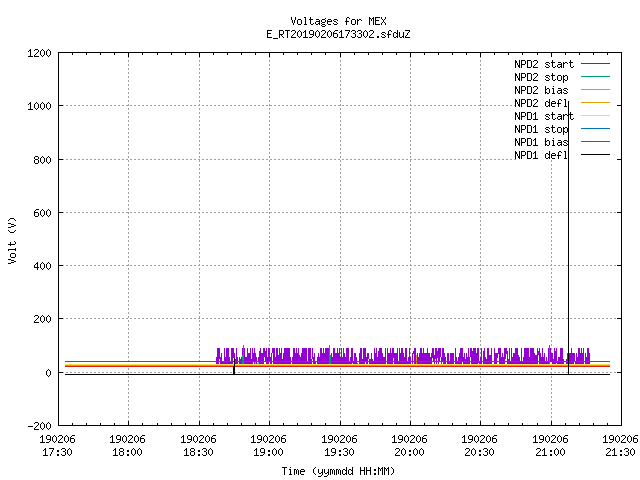Click the 'NPD2 stop' legend label
The width and height of the screenshot is (640, 480).
541,77
